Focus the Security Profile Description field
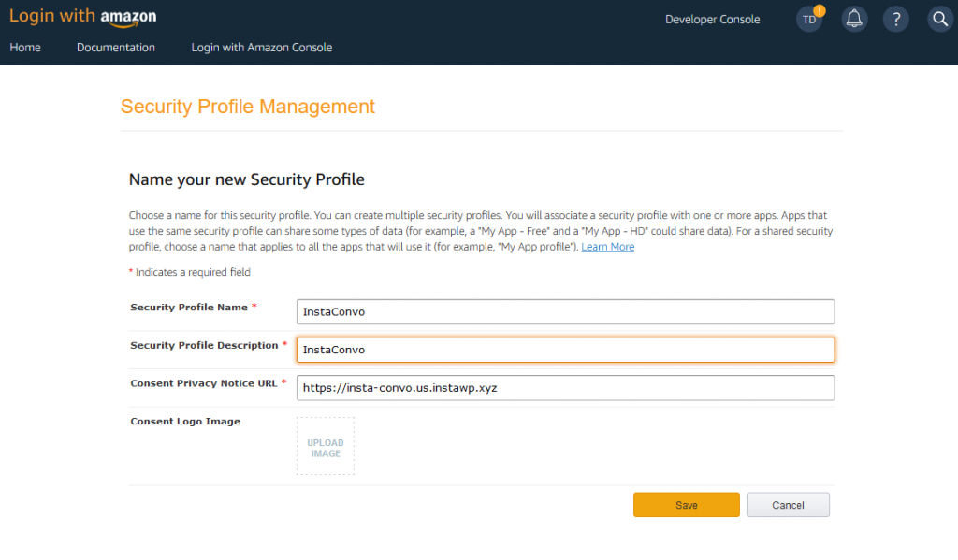The image size is (958, 560). tap(565, 350)
